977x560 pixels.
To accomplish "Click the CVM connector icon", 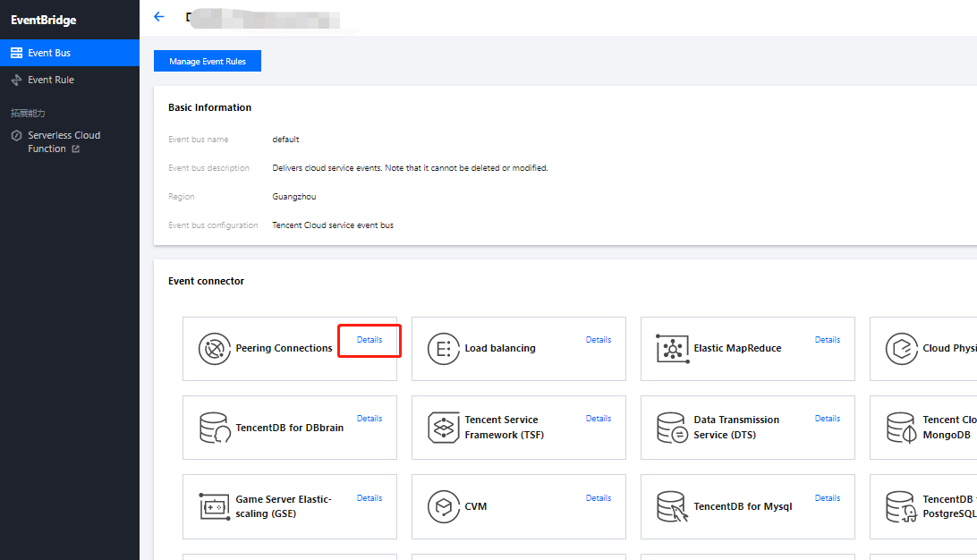I will click(443, 506).
